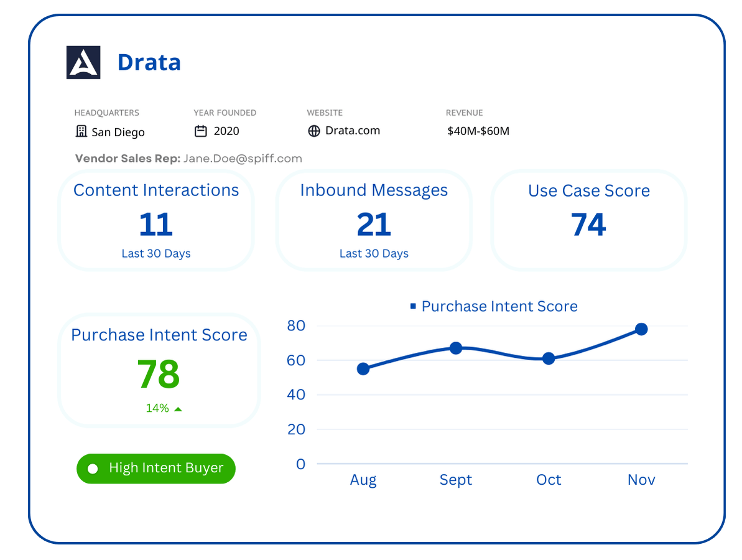This screenshot has height=560, width=742.
Task: Click the HEADQUARTERS field label
Action: pyautogui.click(x=107, y=113)
